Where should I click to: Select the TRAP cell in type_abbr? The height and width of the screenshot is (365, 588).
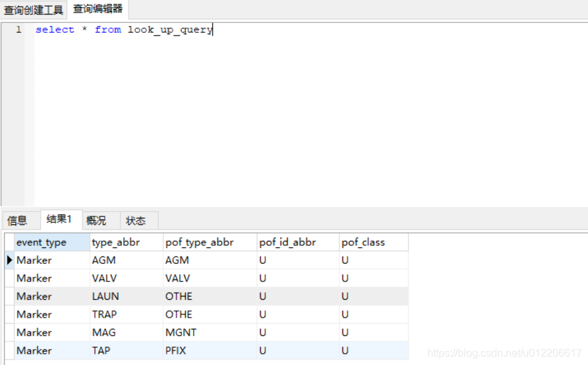[126, 314]
